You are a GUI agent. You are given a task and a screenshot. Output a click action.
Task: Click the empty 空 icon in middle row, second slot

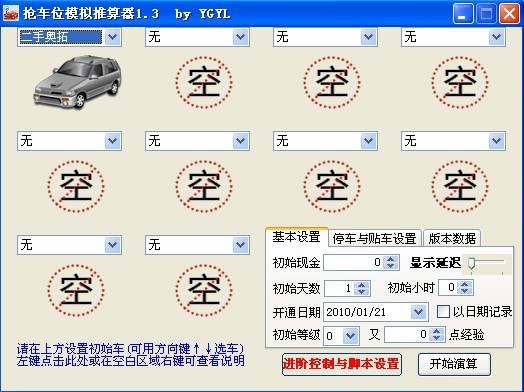pos(204,186)
